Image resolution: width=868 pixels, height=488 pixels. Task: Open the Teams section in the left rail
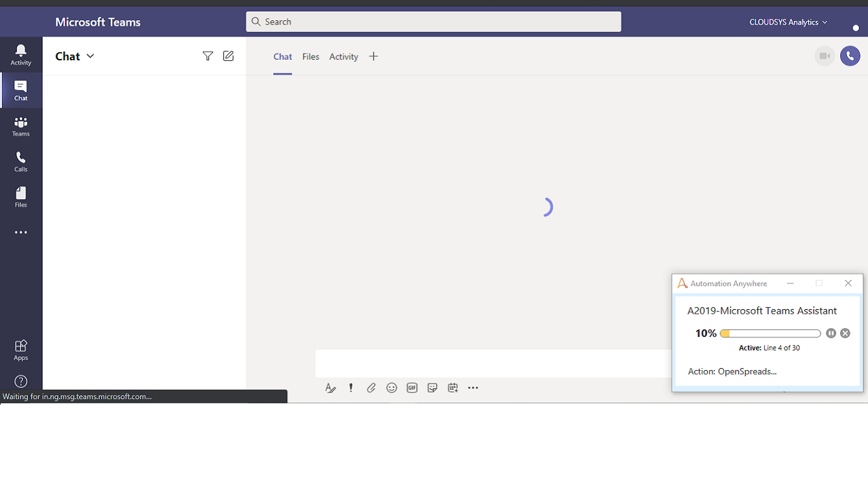21,126
